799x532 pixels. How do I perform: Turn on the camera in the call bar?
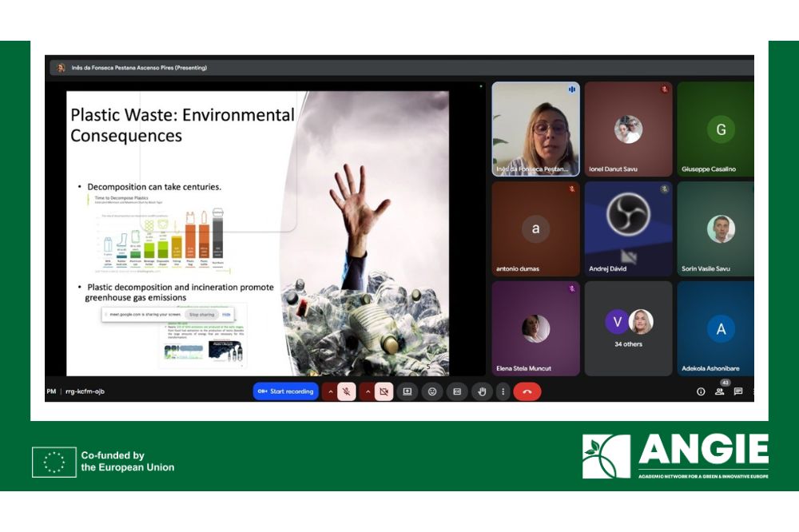384,391
